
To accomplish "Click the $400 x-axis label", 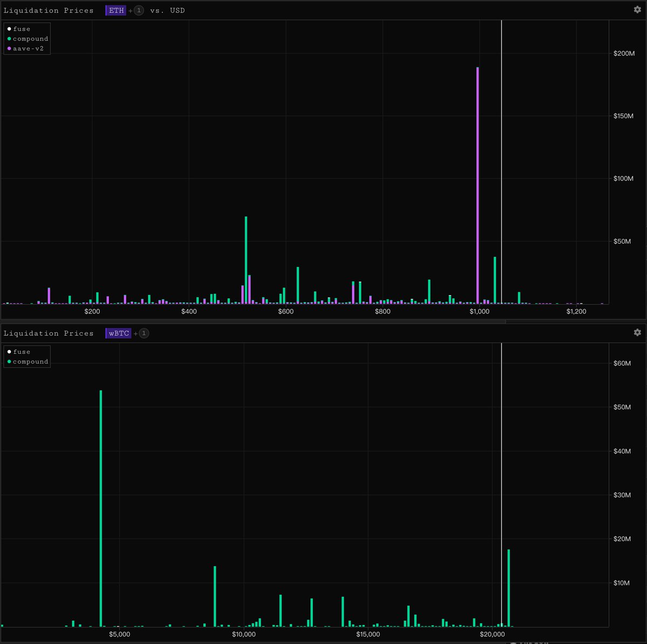I will [x=189, y=311].
